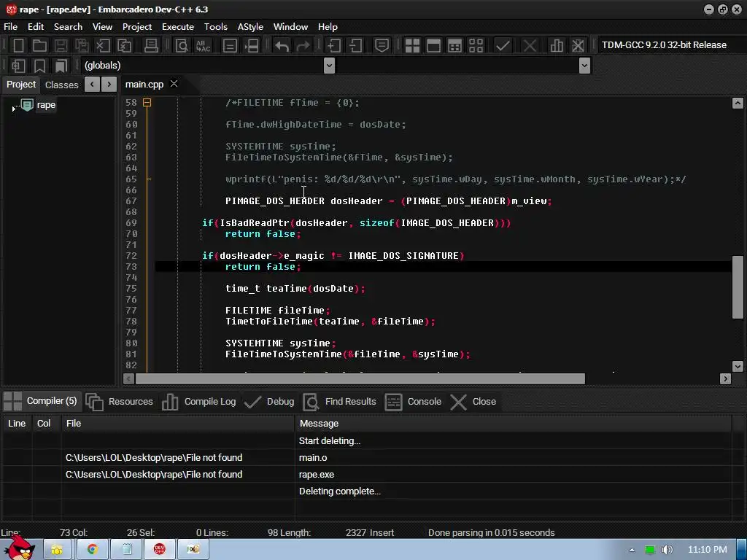Click the Replace AB-AC toolbar icon
The image size is (747, 560).
[x=204, y=46]
